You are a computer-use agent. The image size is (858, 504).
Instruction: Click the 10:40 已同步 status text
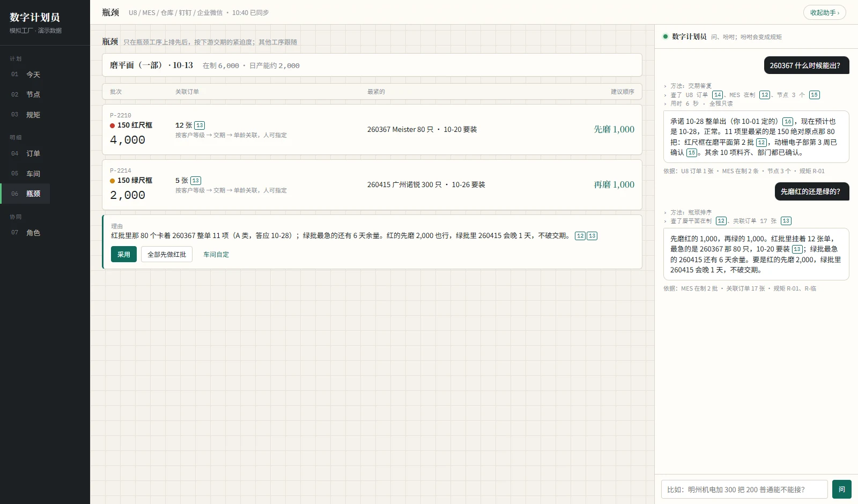(250, 12)
